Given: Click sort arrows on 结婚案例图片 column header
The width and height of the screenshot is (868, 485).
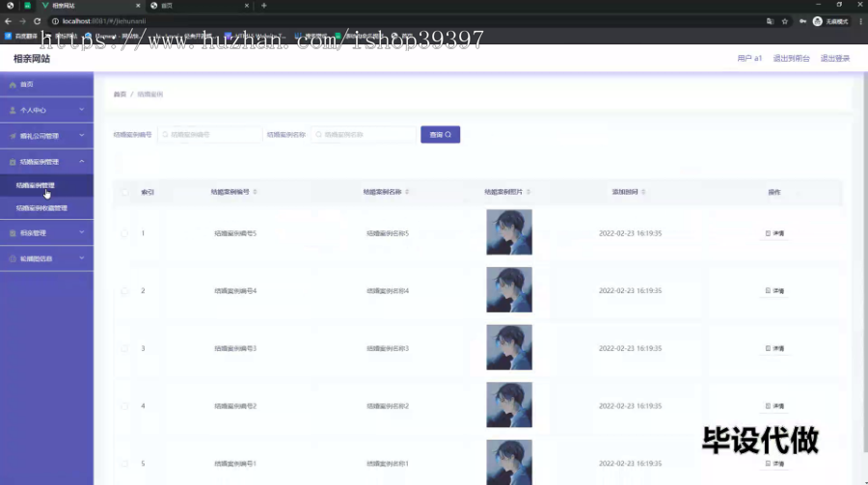Looking at the screenshot, I should tap(529, 192).
